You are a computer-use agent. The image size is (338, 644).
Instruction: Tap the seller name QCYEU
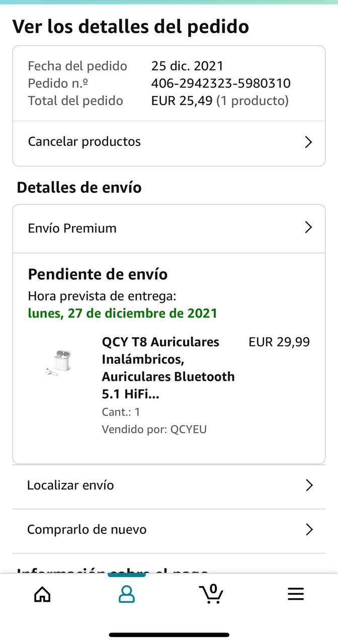(189, 430)
